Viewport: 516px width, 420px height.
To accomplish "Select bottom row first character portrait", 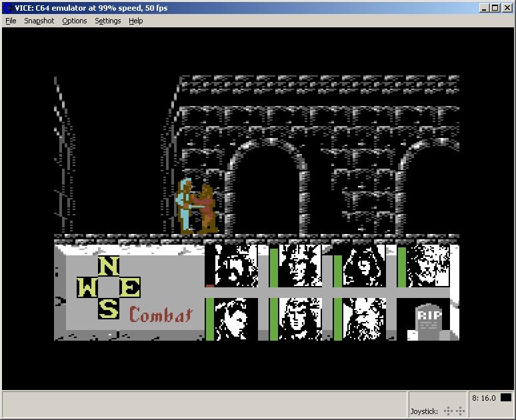I will point(235,319).
